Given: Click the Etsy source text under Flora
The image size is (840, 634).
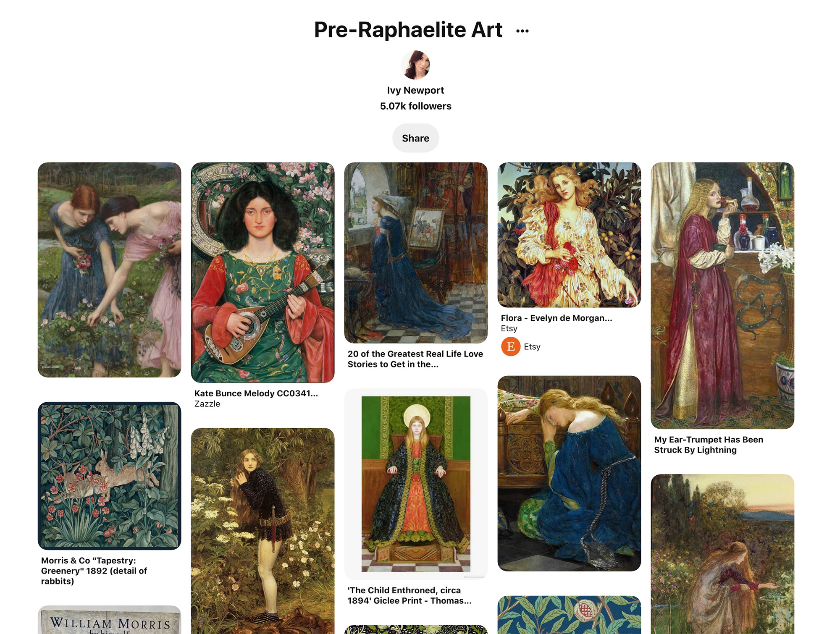Looking at the screenshot, I should click(x=509, y=328).
